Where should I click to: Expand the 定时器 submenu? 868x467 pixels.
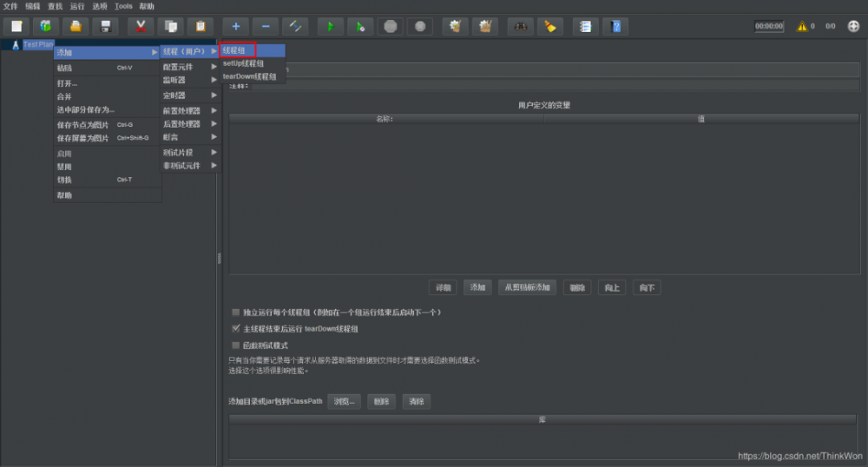[190, 95]
